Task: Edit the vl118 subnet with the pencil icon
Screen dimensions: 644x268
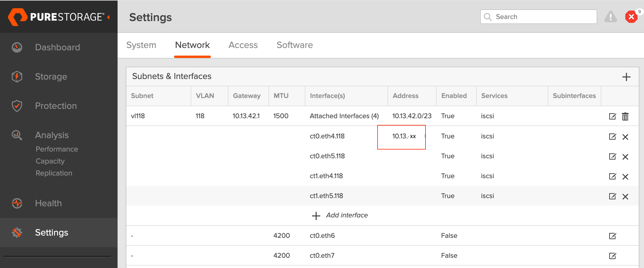Action: click(x=613, y=116)
